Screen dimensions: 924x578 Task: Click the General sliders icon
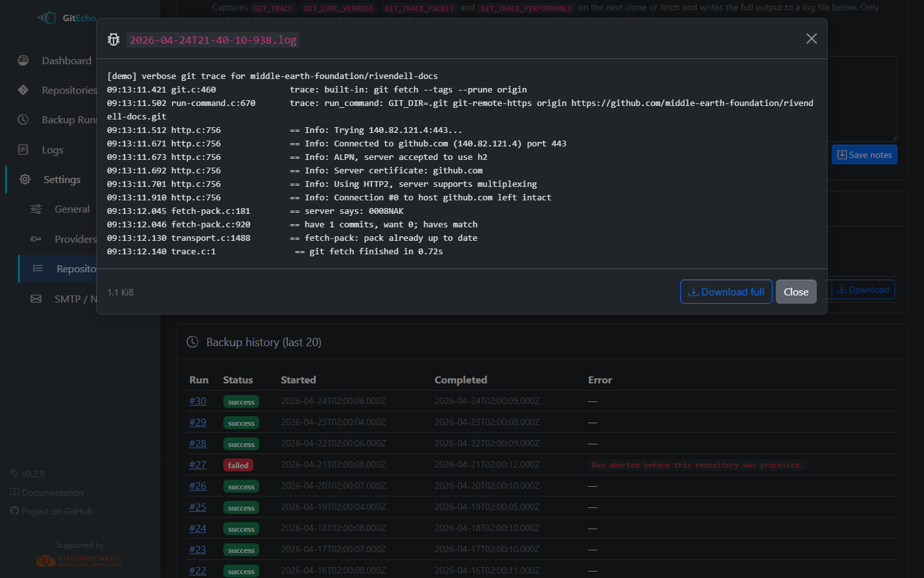click(x=36, y=209)
